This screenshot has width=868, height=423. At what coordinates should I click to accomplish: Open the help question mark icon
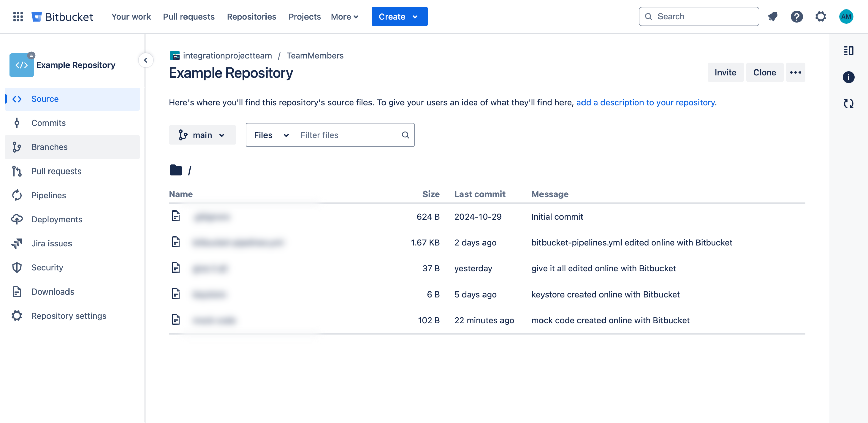(796, 17)
